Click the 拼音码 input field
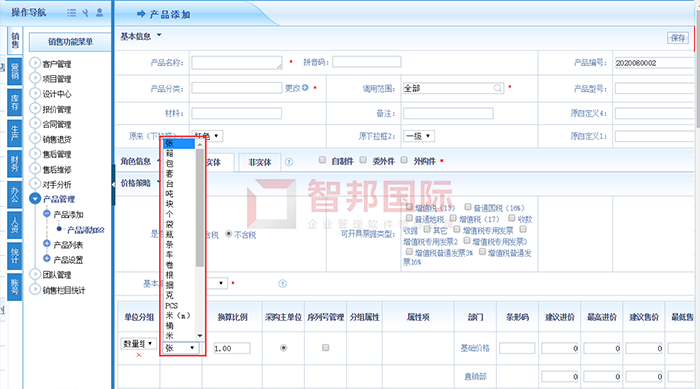This screenshot has height=389, width=700. [x=367, y=62]
